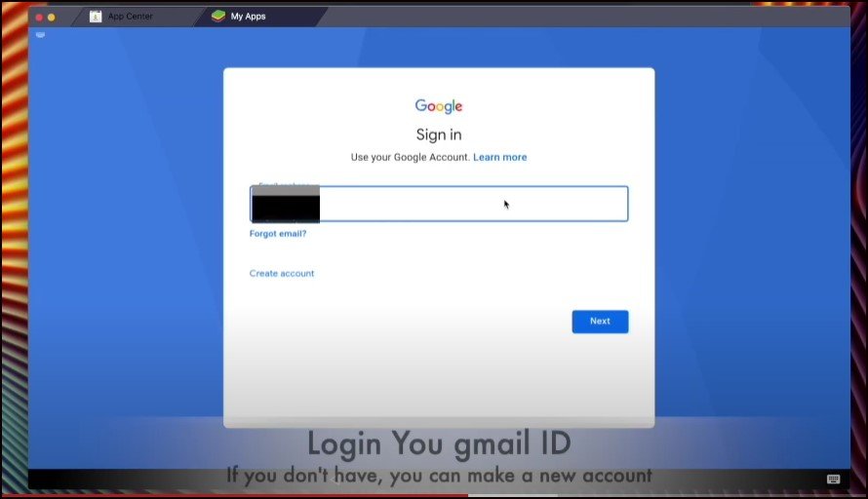
Task: Select the My Apps tab label
Action: 248,17
